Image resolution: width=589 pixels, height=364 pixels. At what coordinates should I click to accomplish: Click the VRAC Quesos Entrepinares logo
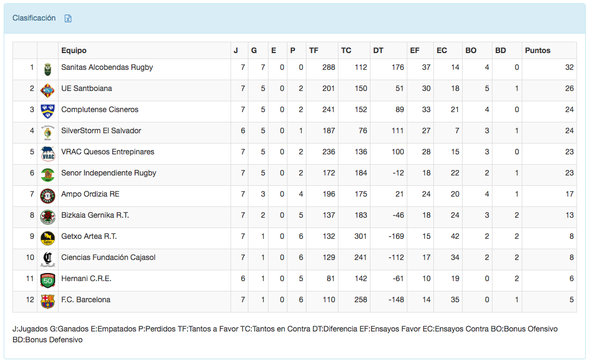(x=48, y=154)
